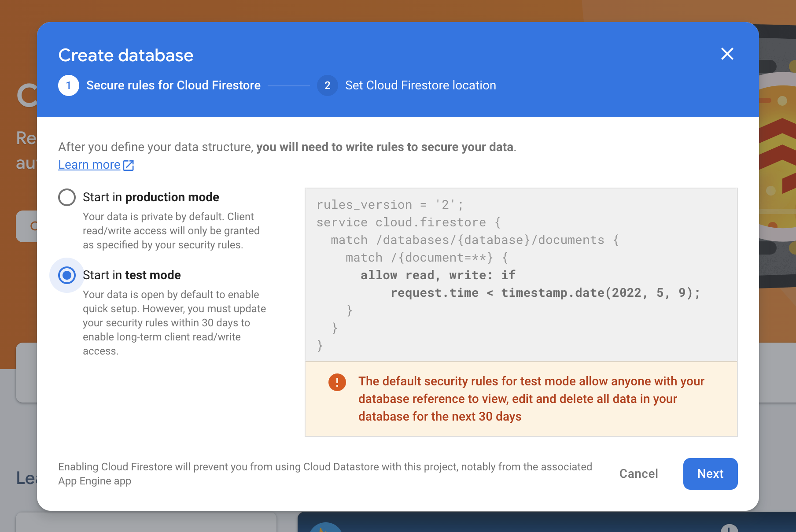The height and width of the screenshot is (532, 796).
Task: Click the 'Enabling Cloud Firestore will prevent' notice
Action: pos(325,474)
